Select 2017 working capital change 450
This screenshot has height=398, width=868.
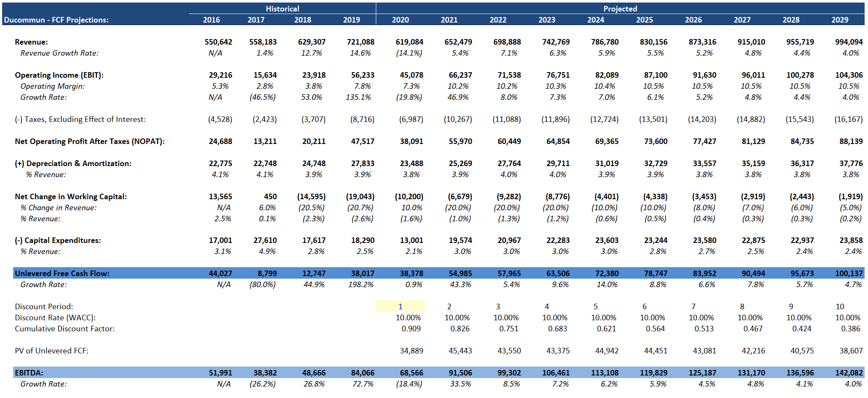(x=271, y=197)
